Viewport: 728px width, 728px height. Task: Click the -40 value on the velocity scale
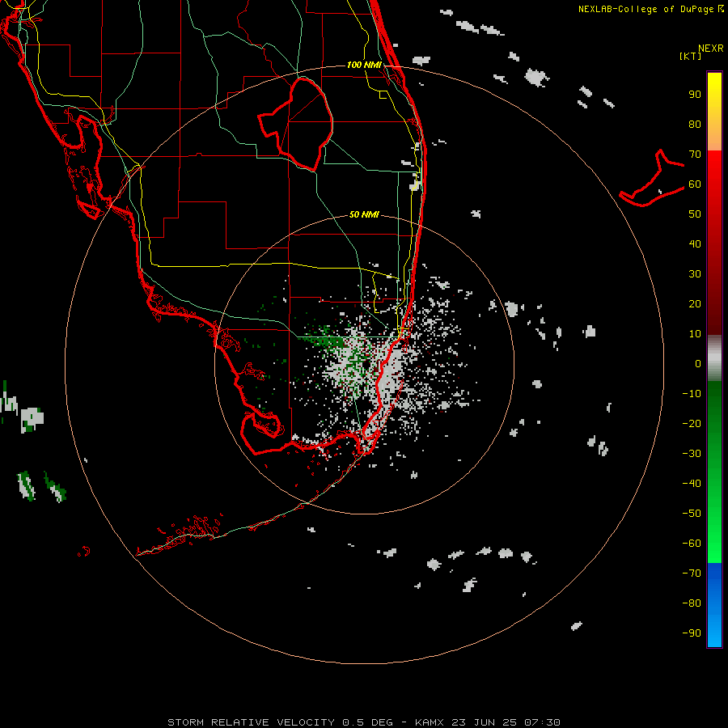[x=692, y=484]
